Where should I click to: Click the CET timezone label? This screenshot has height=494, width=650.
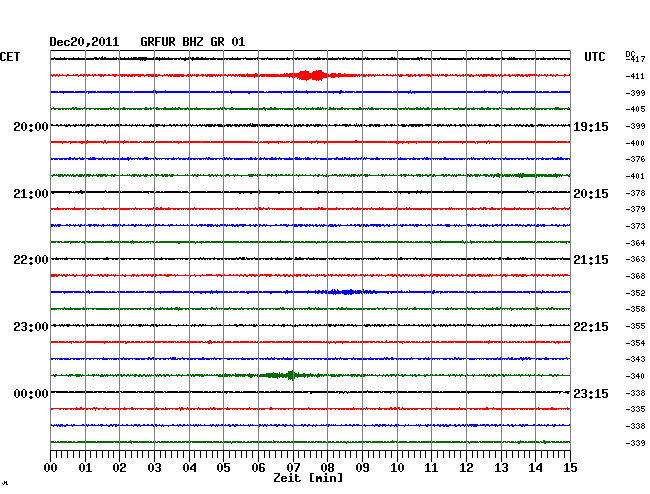[x=10, y=57]
